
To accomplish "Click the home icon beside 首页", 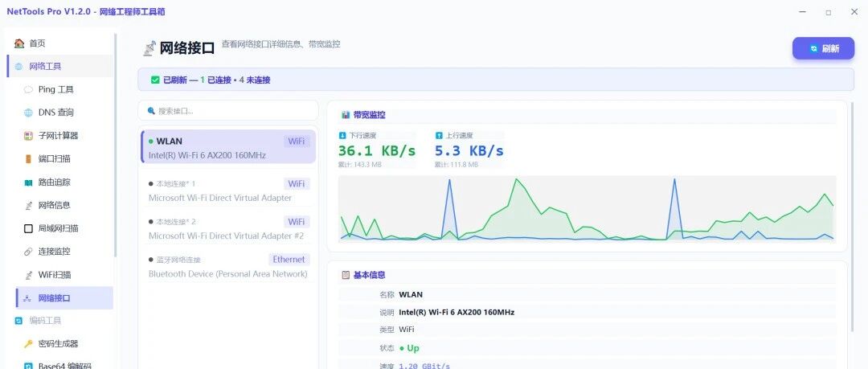I will tap(19, 43).
